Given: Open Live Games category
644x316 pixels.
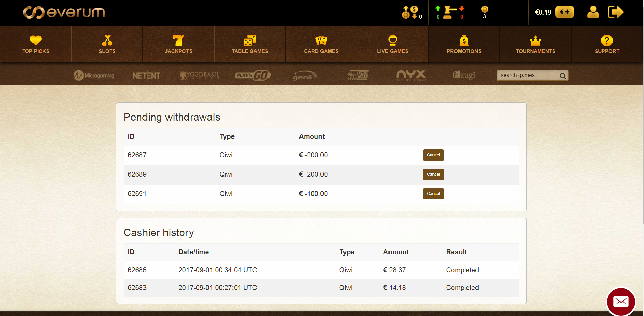Looking at the screenshot, I should 393,44.
